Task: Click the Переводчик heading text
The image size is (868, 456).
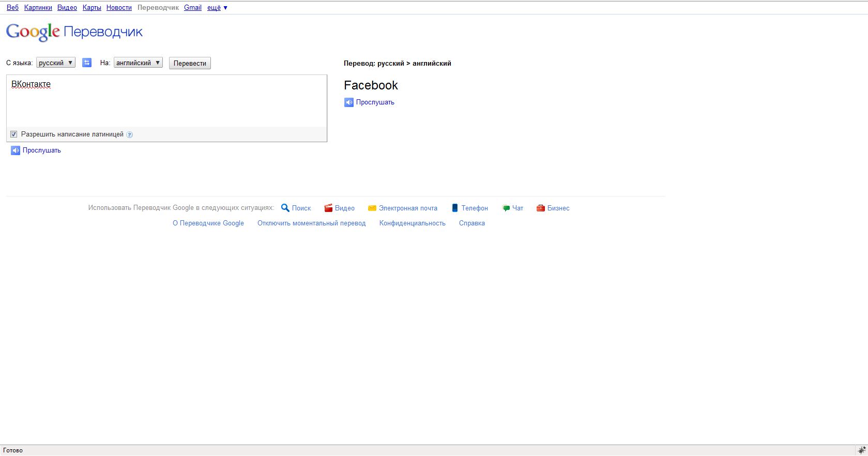Action: (103, 32)
